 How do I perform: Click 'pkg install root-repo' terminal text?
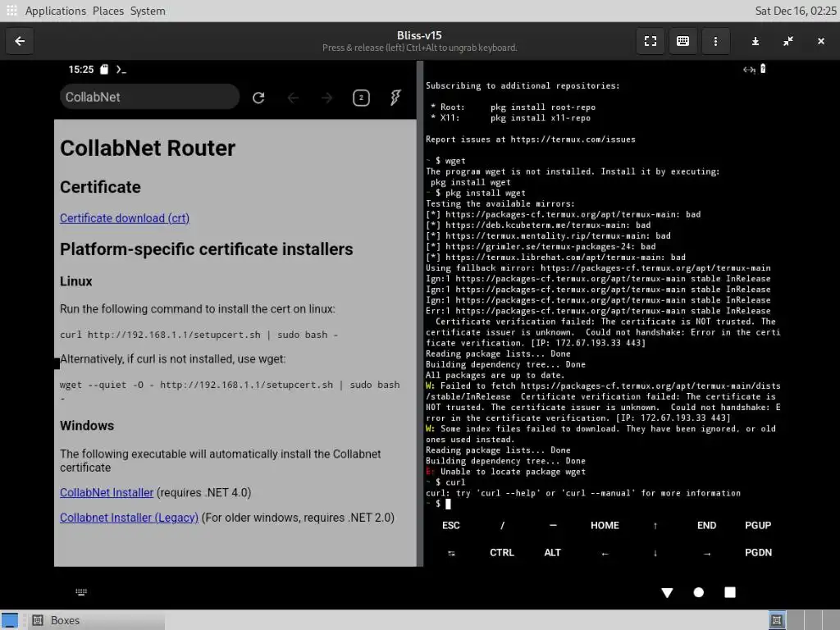pos(543,107)
